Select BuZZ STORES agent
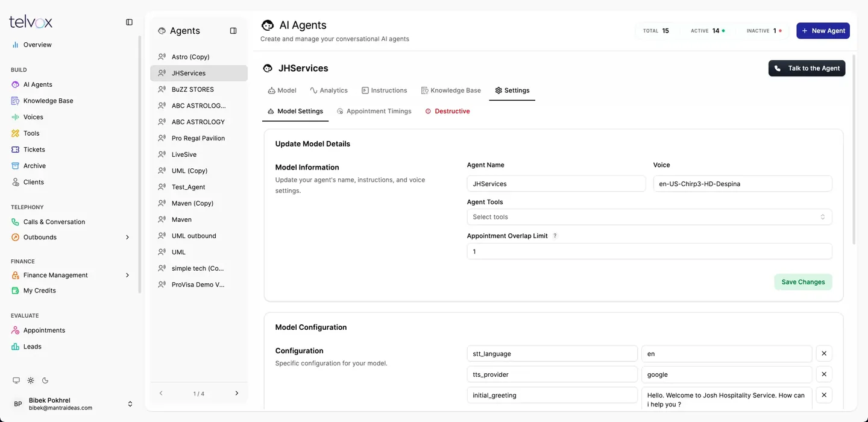 pyautogui.click(x=199, y=89)
